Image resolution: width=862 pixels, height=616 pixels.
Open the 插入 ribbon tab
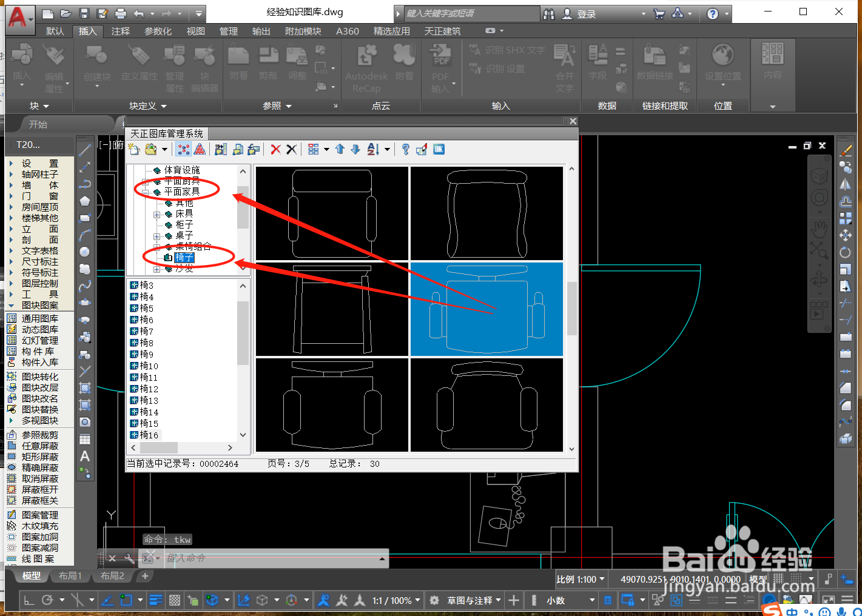88,31
